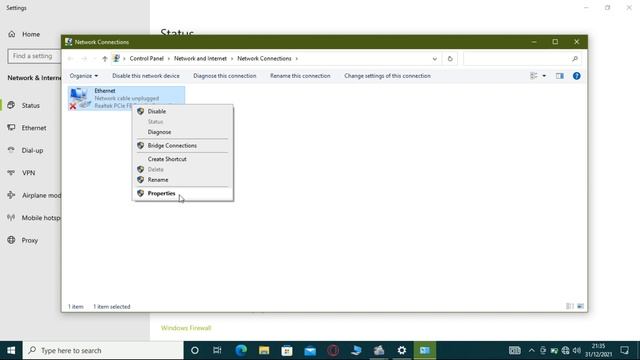Open Proxy in Settings sidebar

[x=31, y=240]
